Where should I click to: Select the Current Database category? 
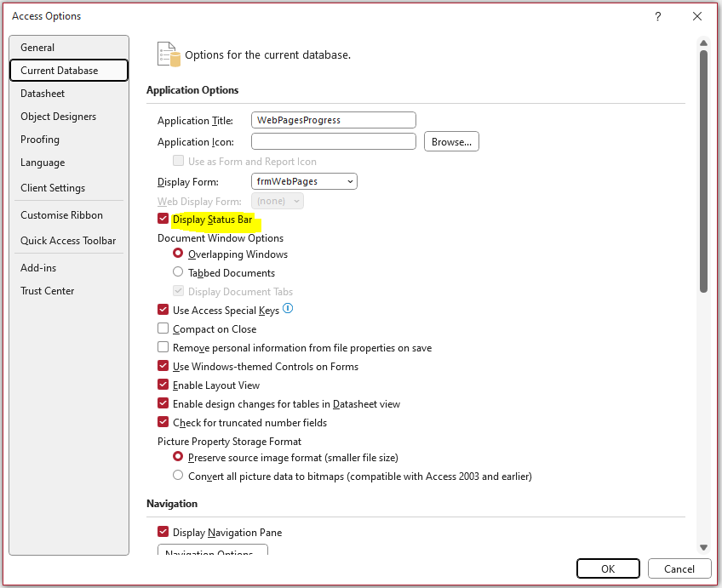69,71
